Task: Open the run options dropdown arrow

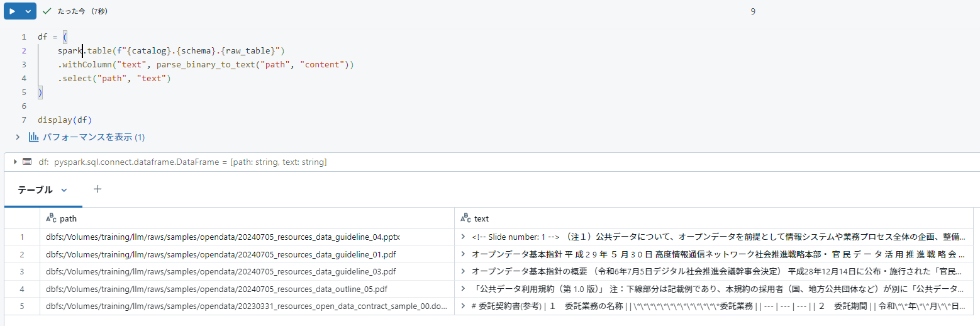Action: [28, 11]
